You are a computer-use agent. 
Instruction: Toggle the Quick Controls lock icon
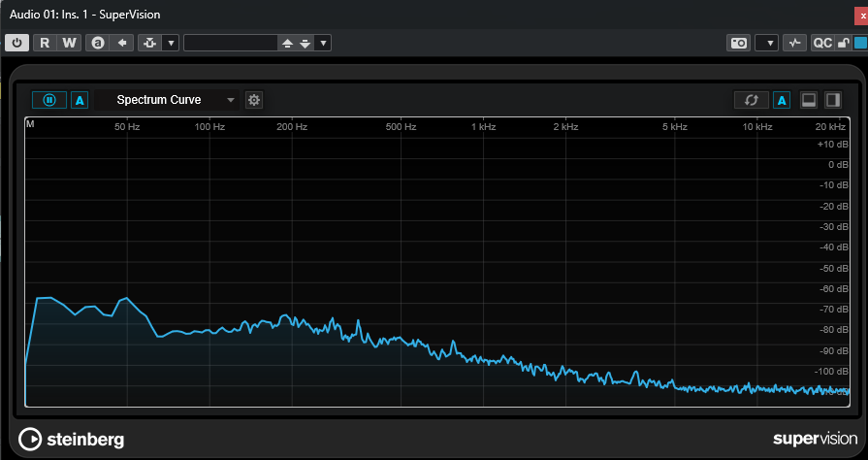coord(843,43)
